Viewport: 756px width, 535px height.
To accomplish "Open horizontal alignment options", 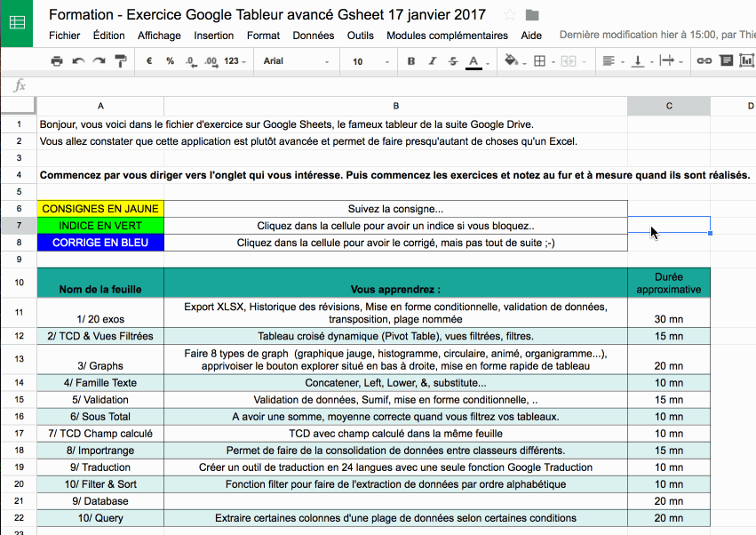I will [x=609, y=61].
